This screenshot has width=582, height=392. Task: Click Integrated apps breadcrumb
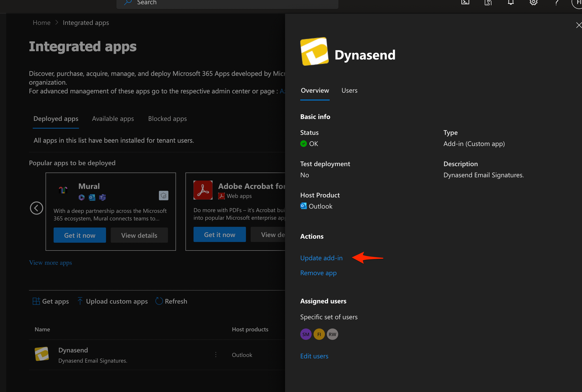(86, 23)
